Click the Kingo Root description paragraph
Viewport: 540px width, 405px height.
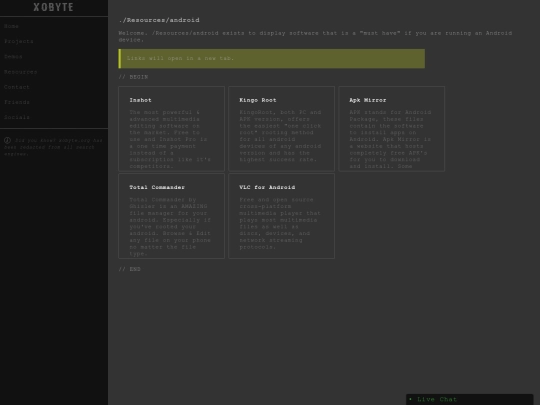[280, 136]
